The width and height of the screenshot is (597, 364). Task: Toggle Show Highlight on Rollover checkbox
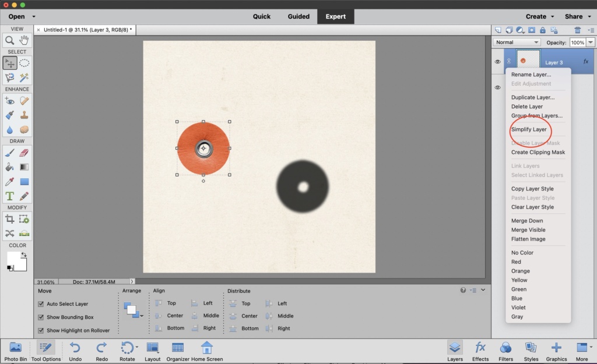(x=41, y=331)
